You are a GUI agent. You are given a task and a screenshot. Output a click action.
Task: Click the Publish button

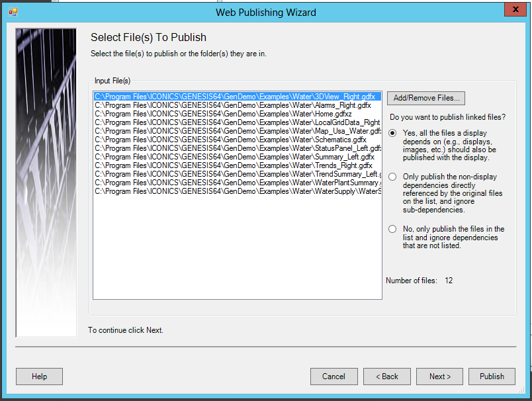(492, 377)
